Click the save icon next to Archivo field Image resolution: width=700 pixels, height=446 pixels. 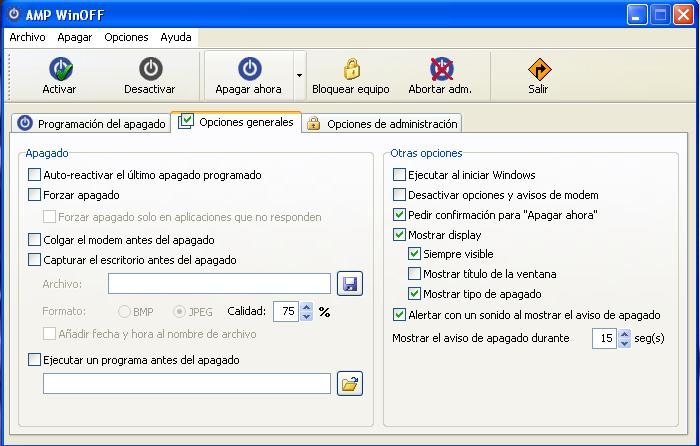(350, 283)
